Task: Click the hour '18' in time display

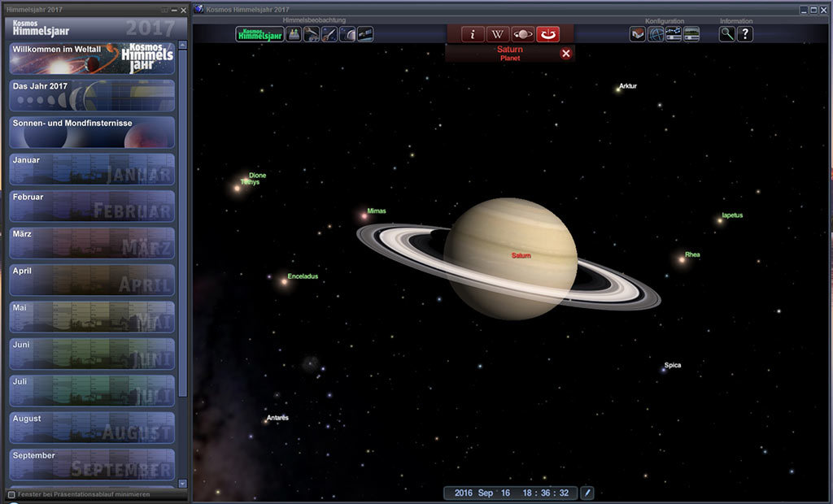Action: 527,493
